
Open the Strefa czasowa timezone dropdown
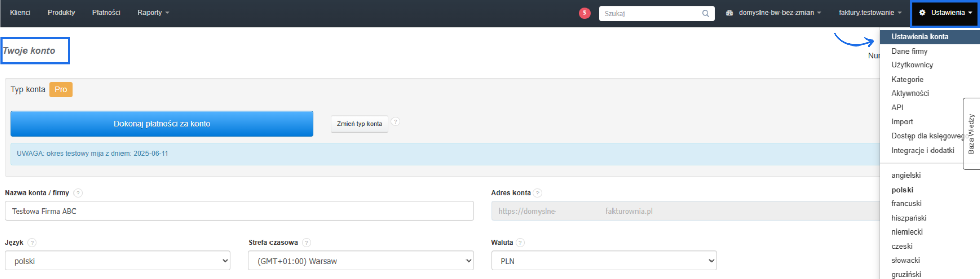[x=360, y=261]
